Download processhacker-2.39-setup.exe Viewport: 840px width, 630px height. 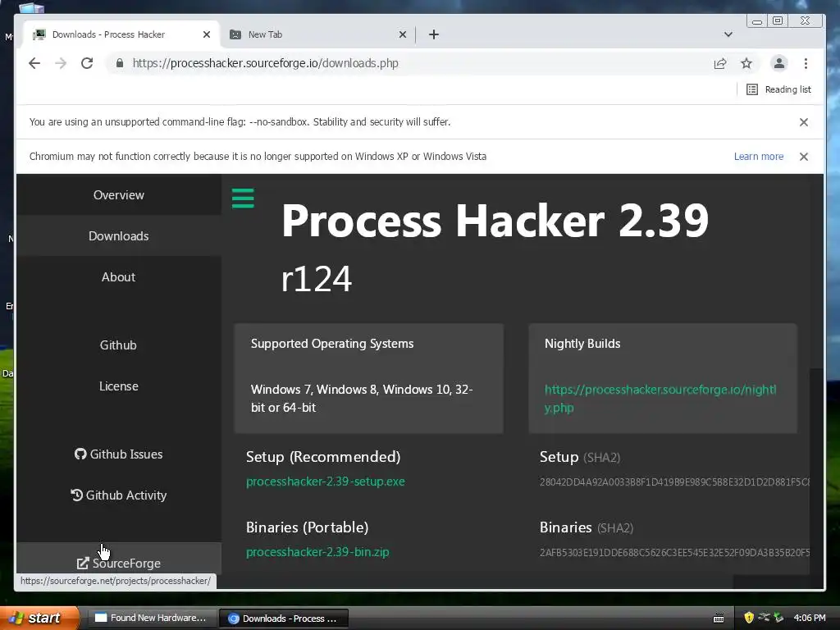click(325, 482)
